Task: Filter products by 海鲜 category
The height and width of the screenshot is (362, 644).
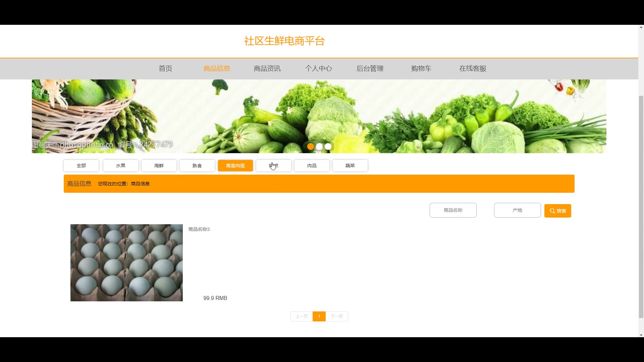Action: pos(159,166)
